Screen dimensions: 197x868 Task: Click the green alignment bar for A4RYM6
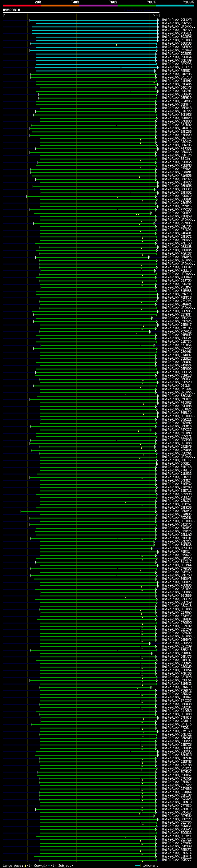pyautogui.click(x=93, y=74)
